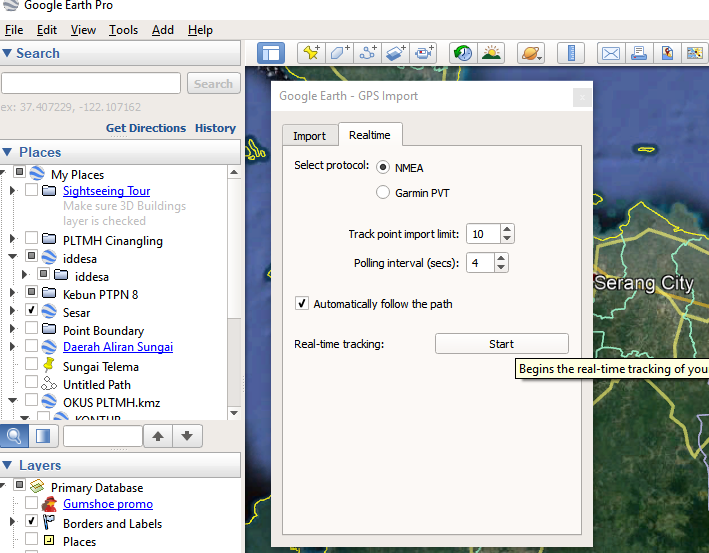Collapse the OKUS PLTMH.kmz node
The image size is (709, 553).
coord(13,401)
